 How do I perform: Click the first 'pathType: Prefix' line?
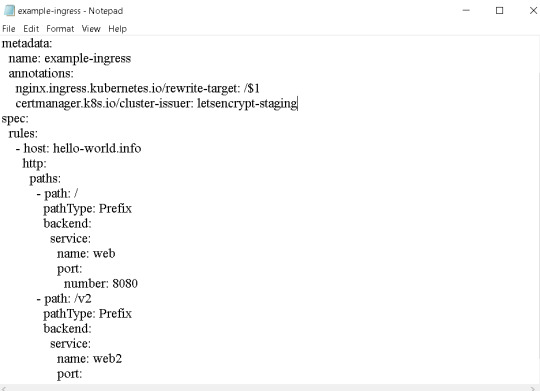click(87, 209)
